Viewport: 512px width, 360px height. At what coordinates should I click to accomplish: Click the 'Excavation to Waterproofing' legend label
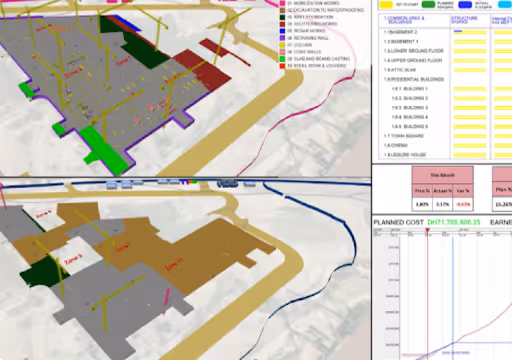point(326,10)
